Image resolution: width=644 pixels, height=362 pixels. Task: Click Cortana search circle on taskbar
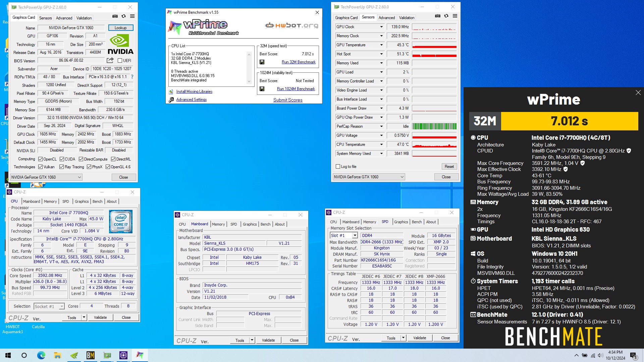[24, 355]
